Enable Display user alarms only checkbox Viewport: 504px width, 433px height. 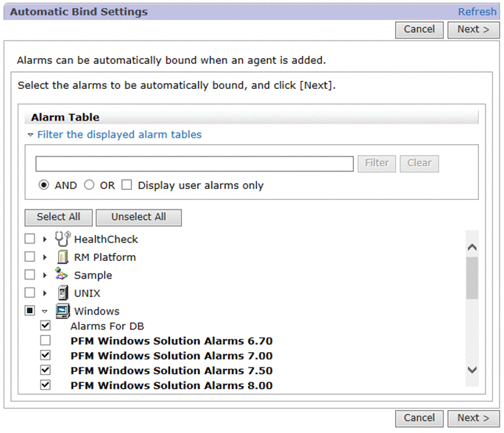click(127, 185)
